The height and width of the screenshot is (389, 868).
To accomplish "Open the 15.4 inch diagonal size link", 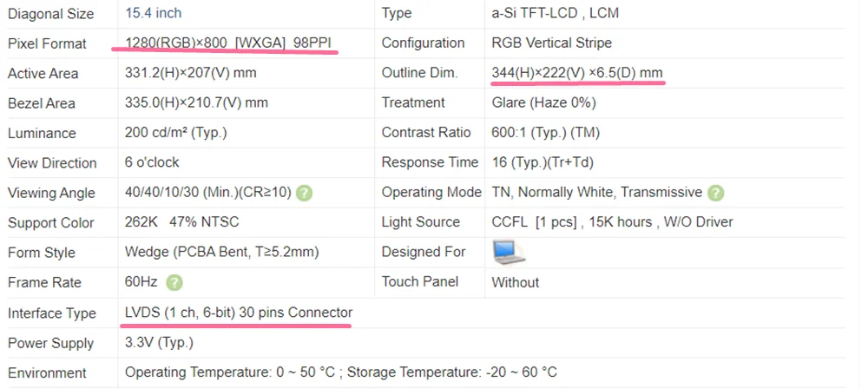I will (154, 13).
